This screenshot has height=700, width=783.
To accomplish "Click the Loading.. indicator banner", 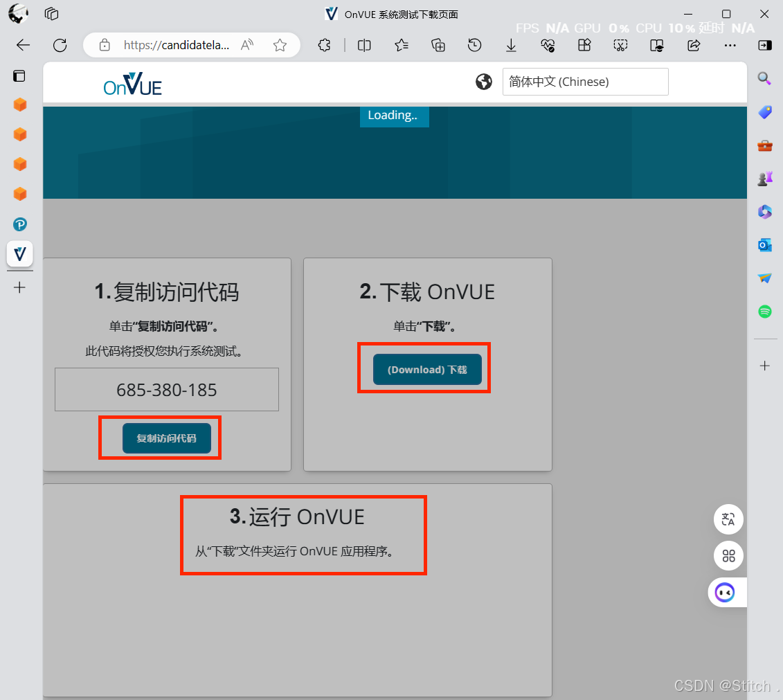I will click(x=394, y=116).
